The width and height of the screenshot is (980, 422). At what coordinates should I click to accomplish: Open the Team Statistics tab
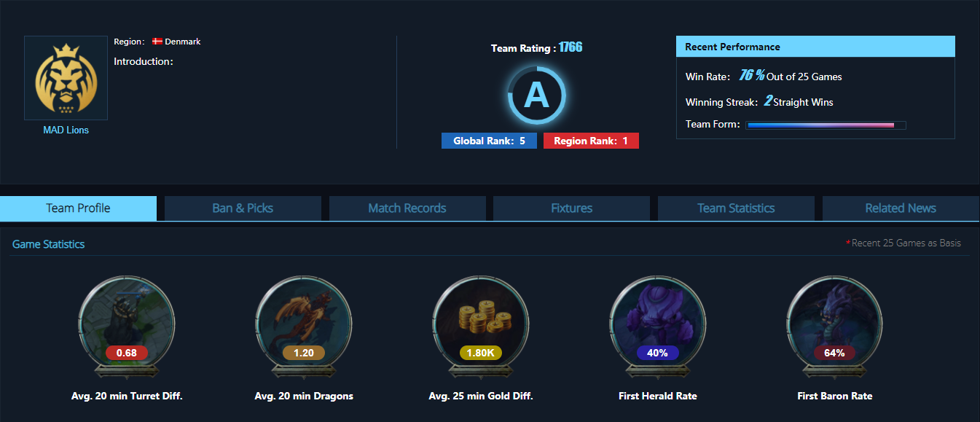[736, 208]
